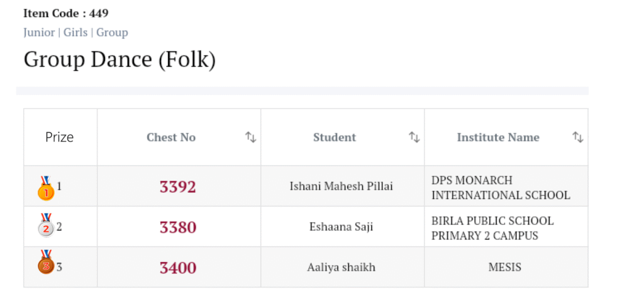644x308 pixels.
Task: Click the Prize column header
Action: click(60, 137)
